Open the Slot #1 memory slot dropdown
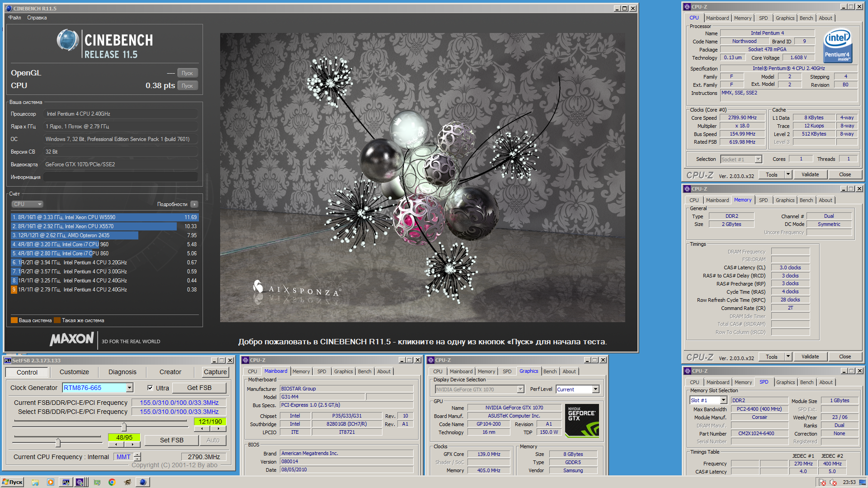Image resolution: width=868 pixels, height=488 pixels. pyautogui.click(x=723, y=400)
